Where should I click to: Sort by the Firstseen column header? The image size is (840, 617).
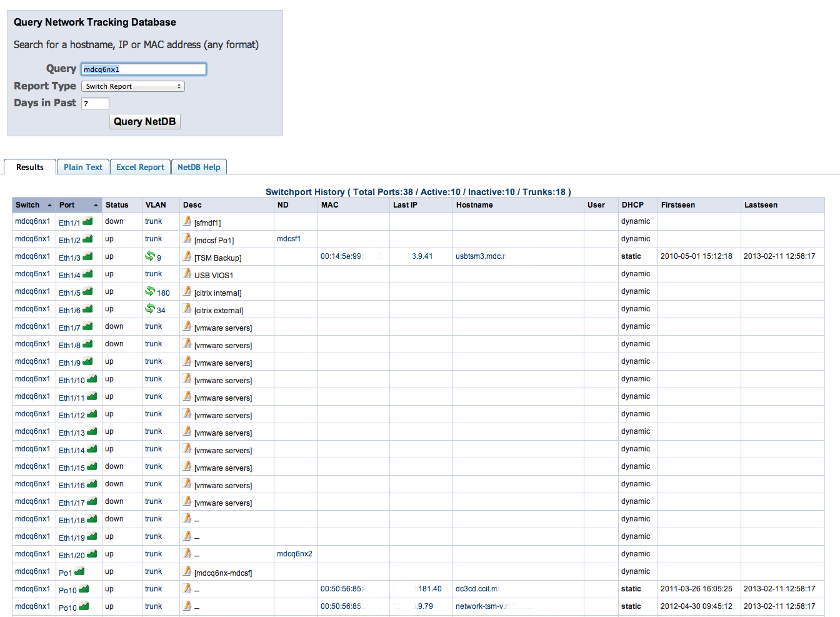pos(699,205)
